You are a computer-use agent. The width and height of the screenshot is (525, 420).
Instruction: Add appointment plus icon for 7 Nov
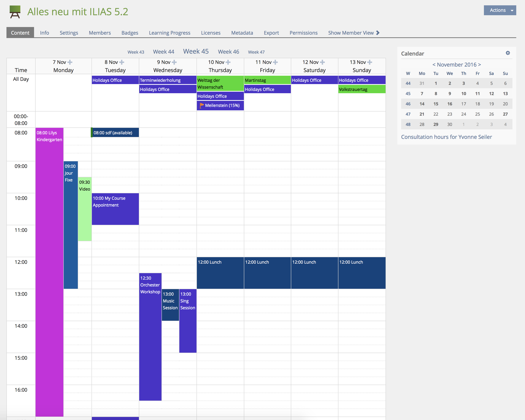[x=70, y=62]
